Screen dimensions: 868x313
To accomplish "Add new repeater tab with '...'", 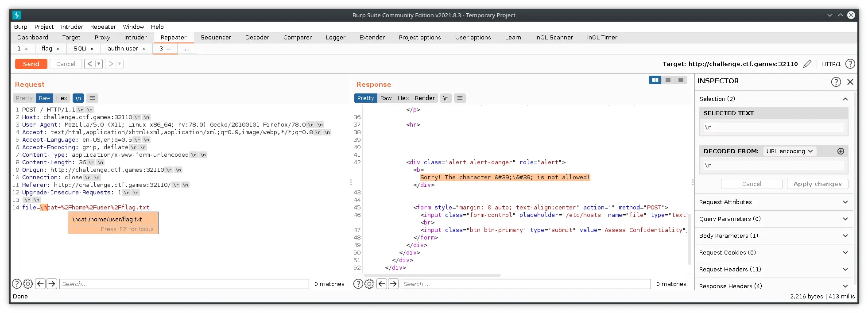I will click(x=187, y=49).
